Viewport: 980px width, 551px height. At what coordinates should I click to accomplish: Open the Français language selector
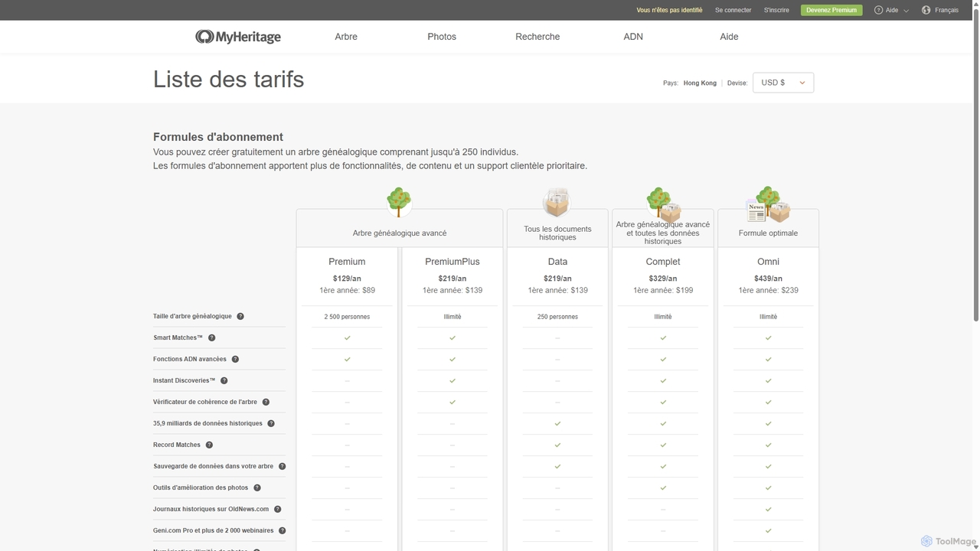pyautogui.click(x=940, y=10)
